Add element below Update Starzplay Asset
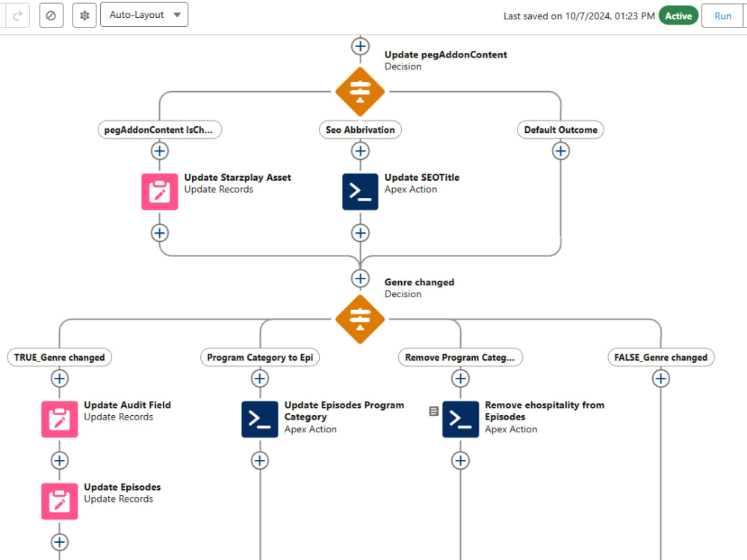 coord(160,233)
